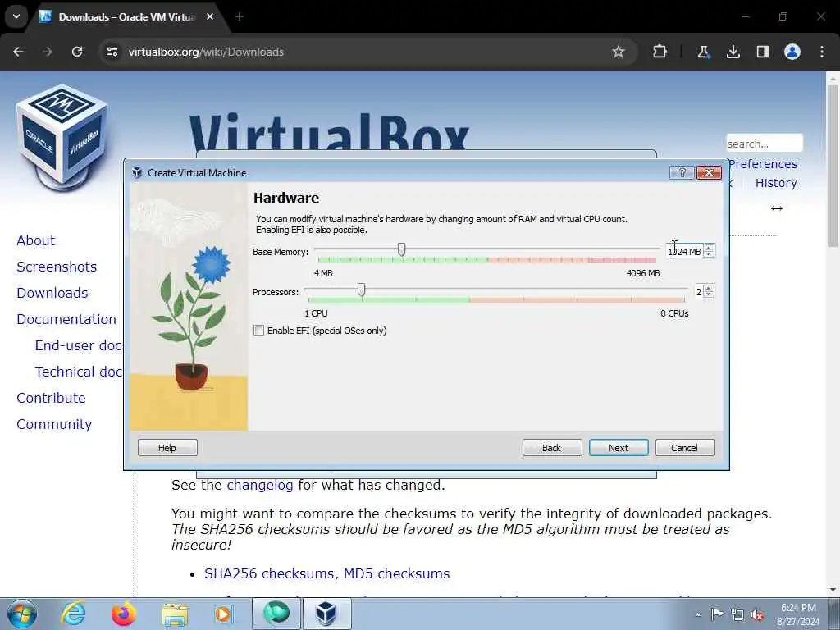Image resolution: width=840 pixels, height=630 pixels.
Task: Open the changelog link
Action: (x=260, y=485)
